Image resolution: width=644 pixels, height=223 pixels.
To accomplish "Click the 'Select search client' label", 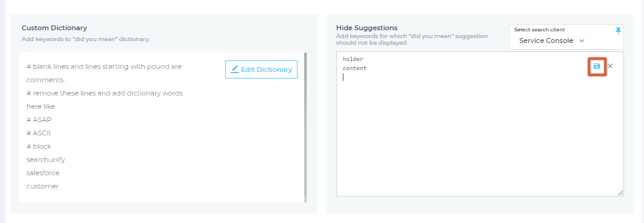I will coord(539,30).
